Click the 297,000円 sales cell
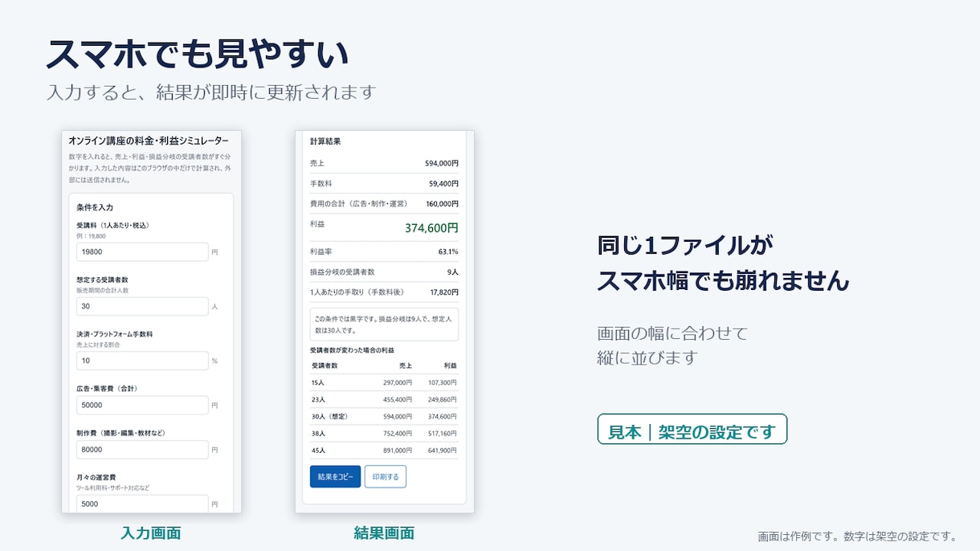This screenshot has width=980, height=551. 398,383
